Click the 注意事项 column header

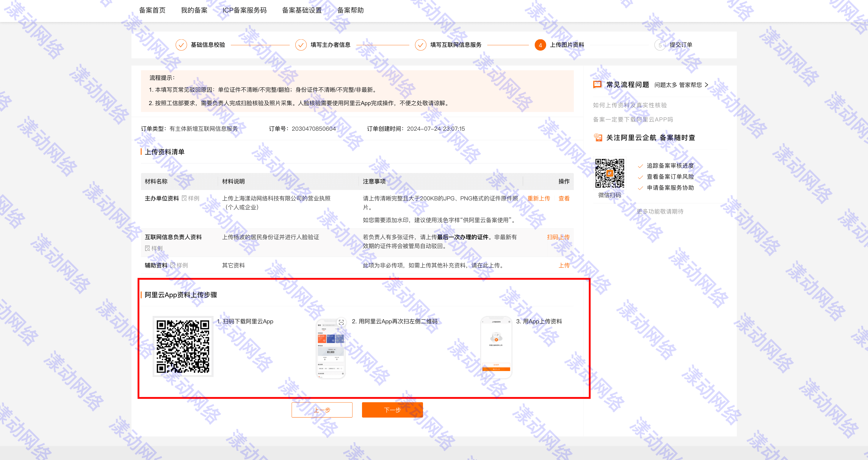374,181
